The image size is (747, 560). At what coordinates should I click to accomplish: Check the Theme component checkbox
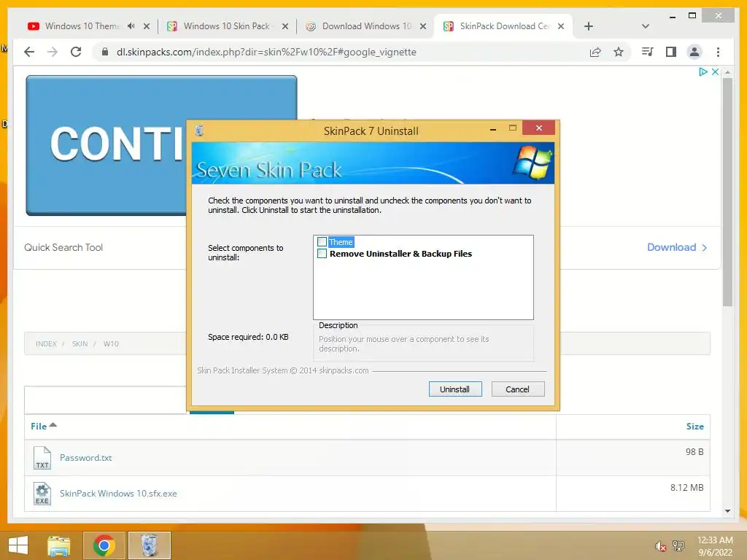coord(322,242)
